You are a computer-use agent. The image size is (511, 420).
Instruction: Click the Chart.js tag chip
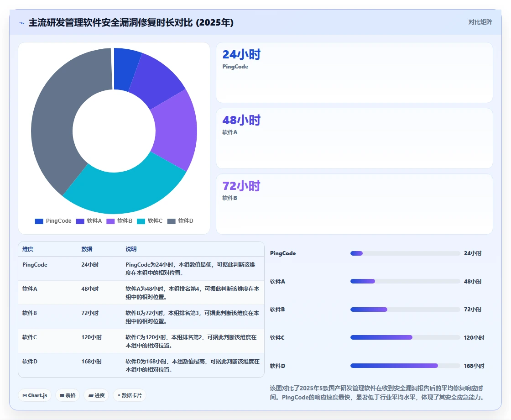click(35, 395)
